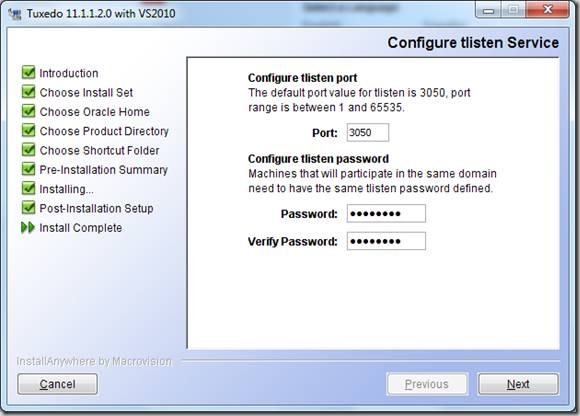Focus the tlisten Port input field

point(368,132)
